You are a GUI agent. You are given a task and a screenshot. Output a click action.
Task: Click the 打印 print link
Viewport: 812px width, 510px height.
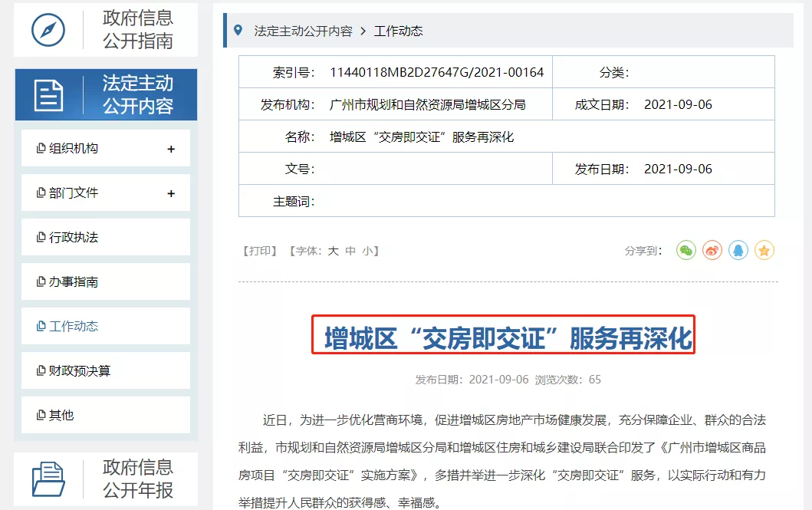260,251
